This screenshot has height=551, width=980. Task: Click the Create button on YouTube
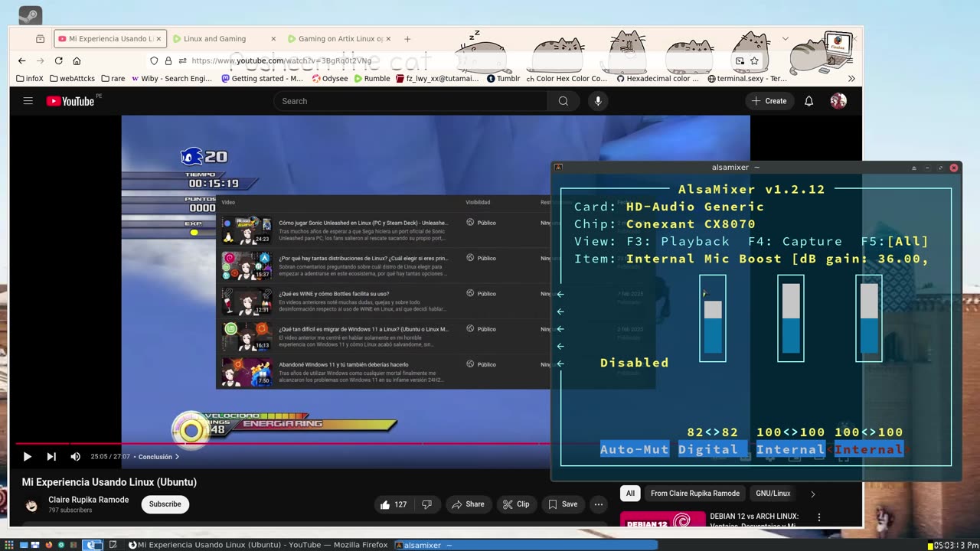[769, 101]
